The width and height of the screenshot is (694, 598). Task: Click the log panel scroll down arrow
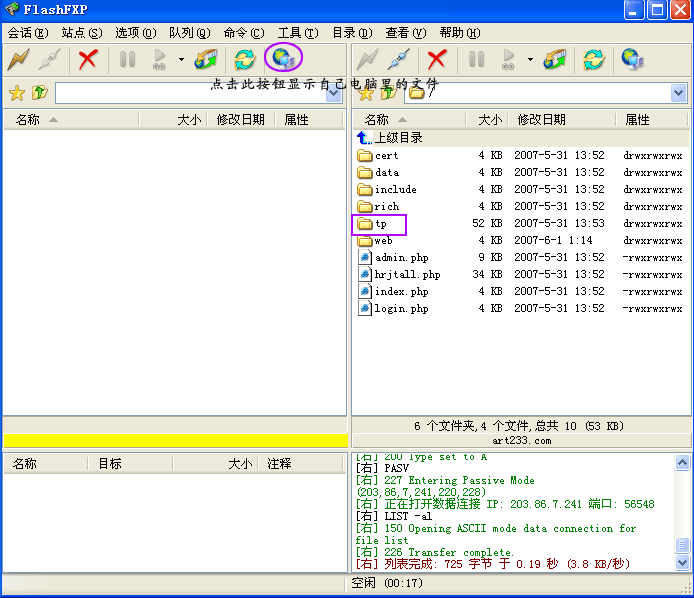682,563
